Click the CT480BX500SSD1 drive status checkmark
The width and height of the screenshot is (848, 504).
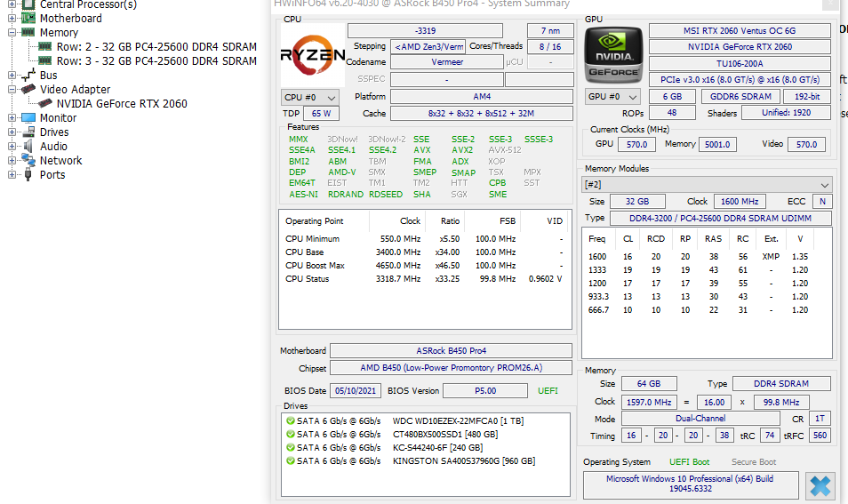pos(291,435)
